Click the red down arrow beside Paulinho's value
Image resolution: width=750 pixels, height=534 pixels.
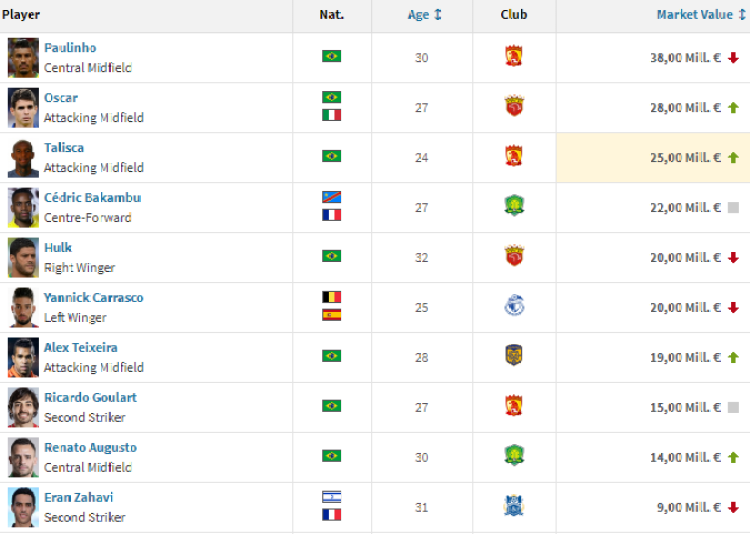pyautogui.click(x=733, y=58)
